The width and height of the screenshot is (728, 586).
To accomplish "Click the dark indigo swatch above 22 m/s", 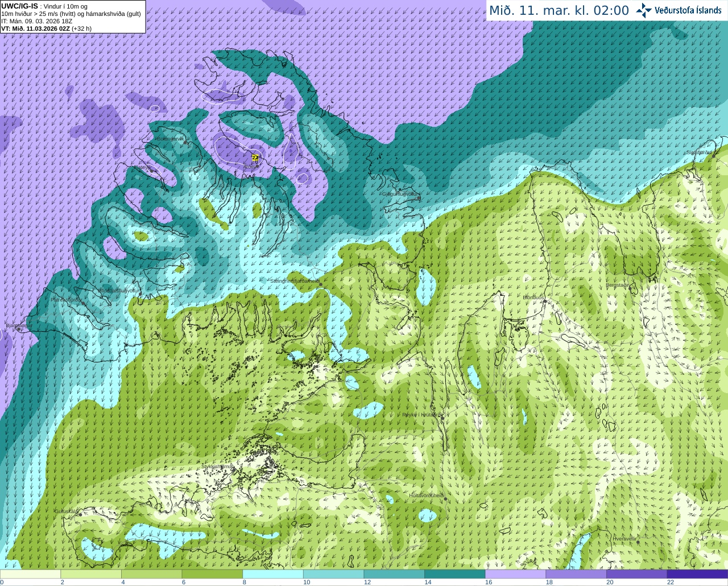I will (697, 574).
